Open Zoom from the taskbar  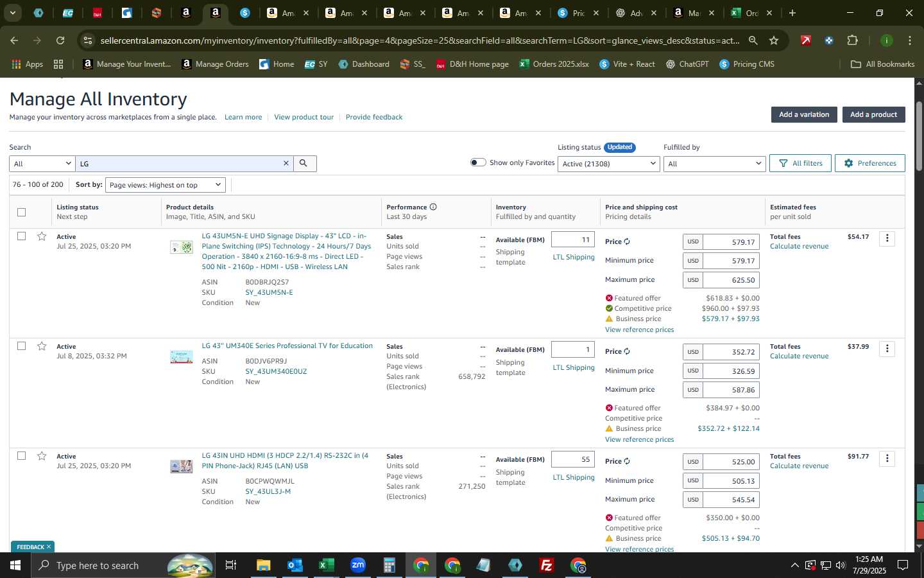357,565
